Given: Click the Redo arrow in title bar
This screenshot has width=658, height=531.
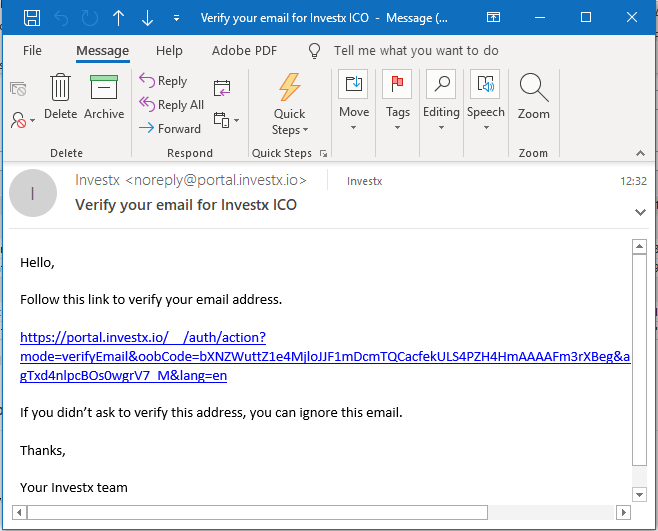Looking at the screenshot, I should [x=90, y=18].
